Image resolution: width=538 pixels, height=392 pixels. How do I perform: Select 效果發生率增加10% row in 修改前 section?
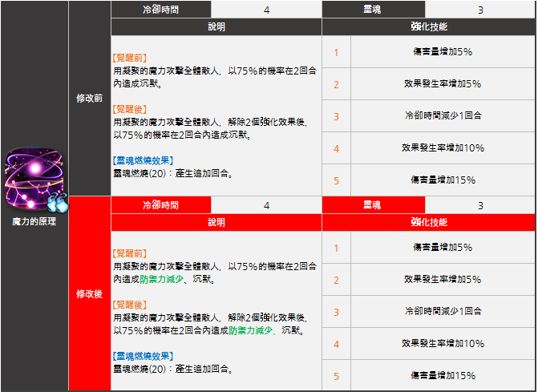443,148
